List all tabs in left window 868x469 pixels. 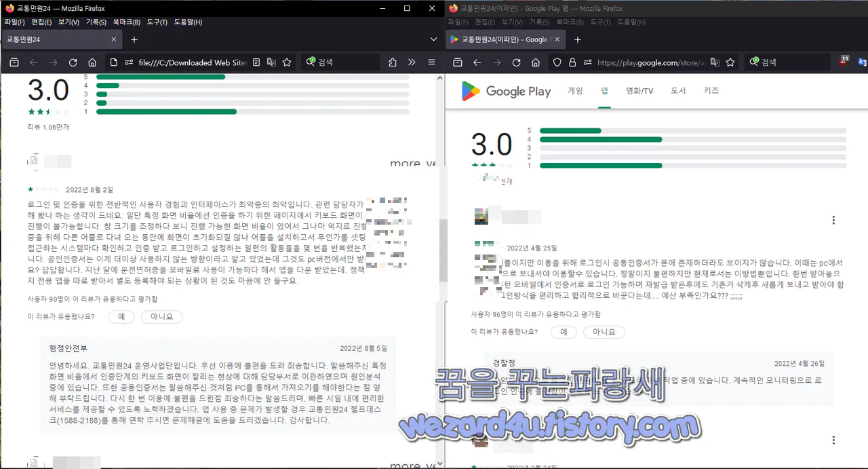433,39
